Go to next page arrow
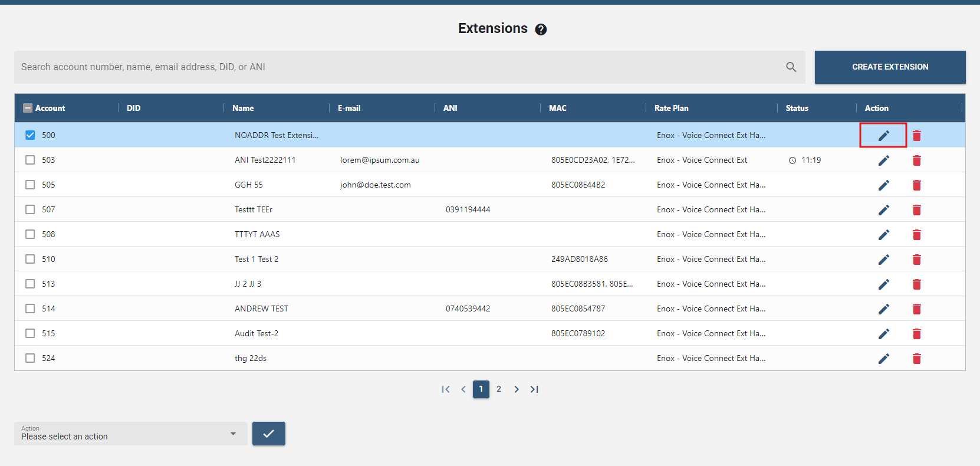The width and height of the screenshot is (980, 466). 517,389
